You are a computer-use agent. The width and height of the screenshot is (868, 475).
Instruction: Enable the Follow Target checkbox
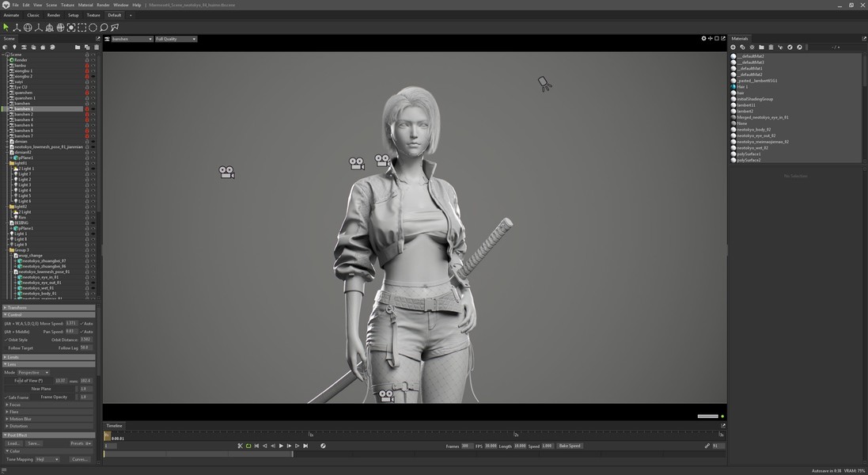(x=6, y=348)
